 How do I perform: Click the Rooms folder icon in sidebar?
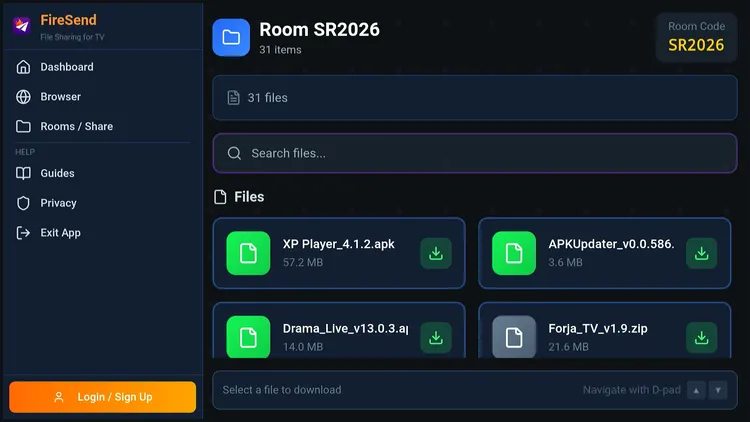pos(23,126)
